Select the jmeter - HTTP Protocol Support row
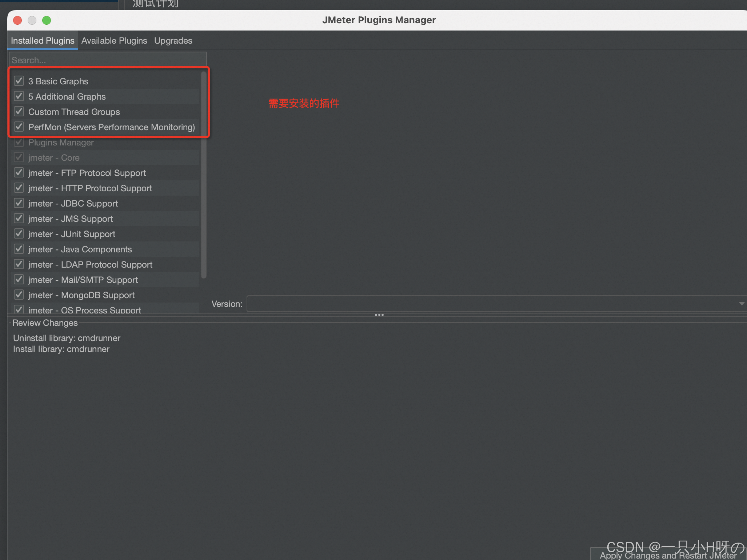This screenshot has width=747, height=560. 105,188
